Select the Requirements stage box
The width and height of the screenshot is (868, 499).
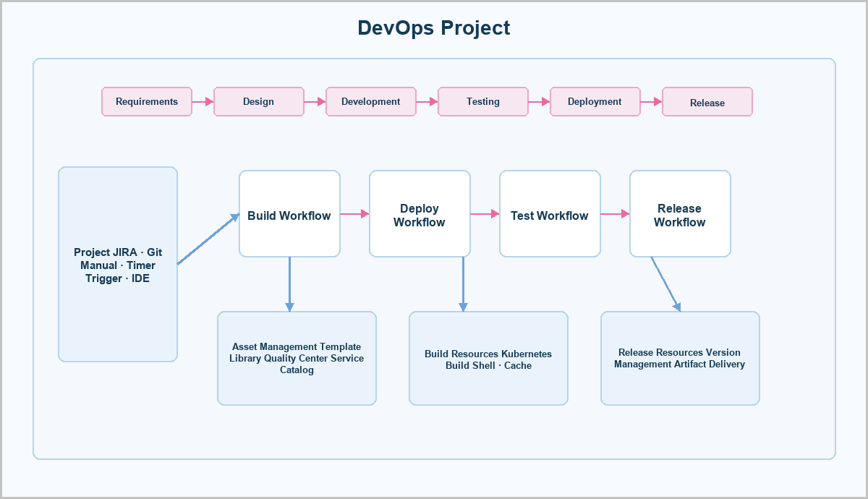[x=147, y=102]
